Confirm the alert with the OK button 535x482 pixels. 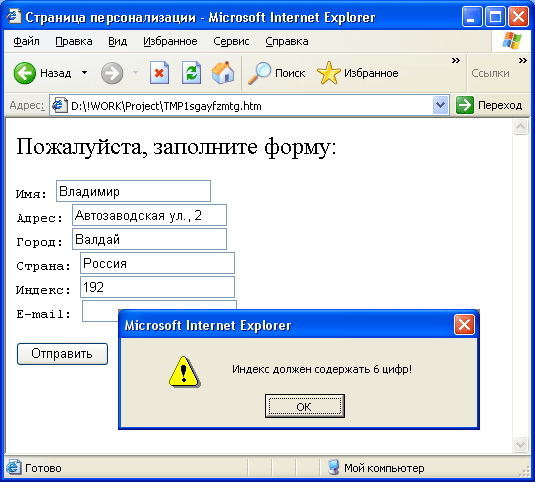[305, 406]
